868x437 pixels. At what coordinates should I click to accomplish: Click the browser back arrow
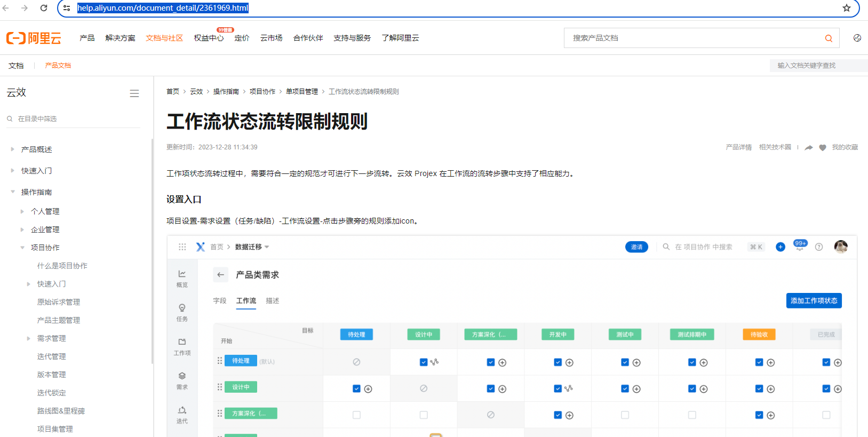pos(6,8)
